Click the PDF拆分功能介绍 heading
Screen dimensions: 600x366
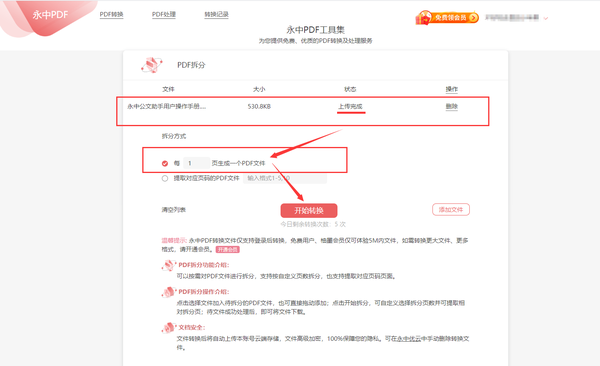[x=204, y=265]
